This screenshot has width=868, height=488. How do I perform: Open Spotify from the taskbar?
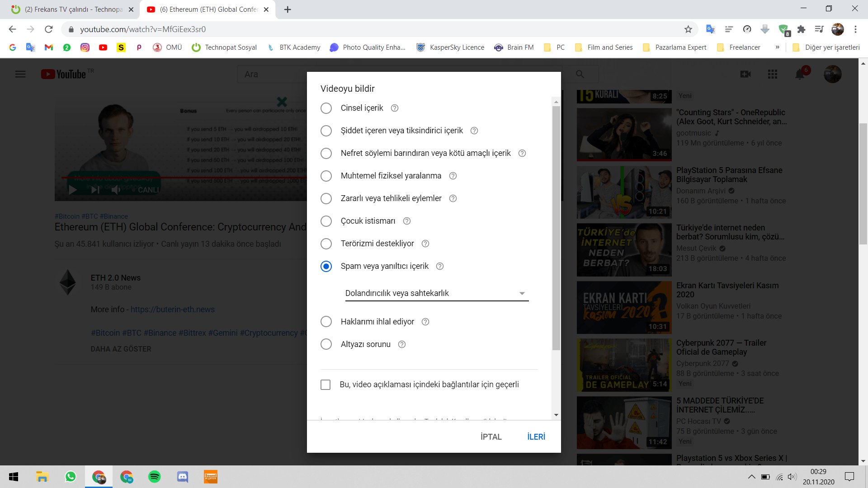click(x=154, y=477)
